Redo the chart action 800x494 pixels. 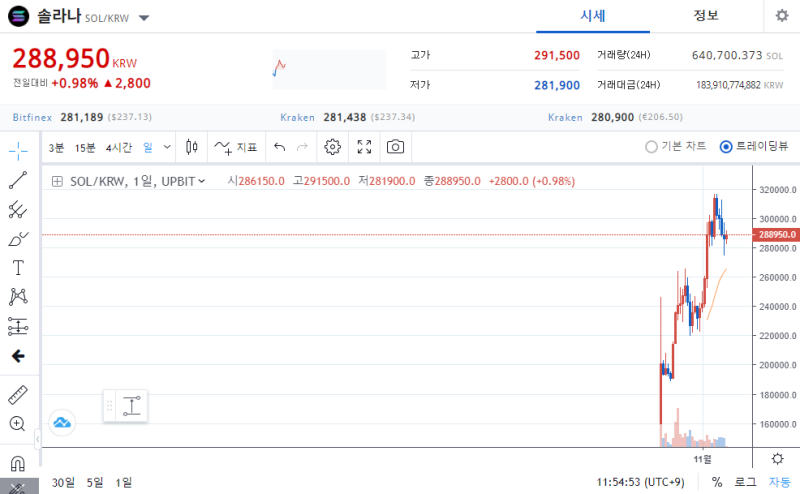click(x=303, y=147)
